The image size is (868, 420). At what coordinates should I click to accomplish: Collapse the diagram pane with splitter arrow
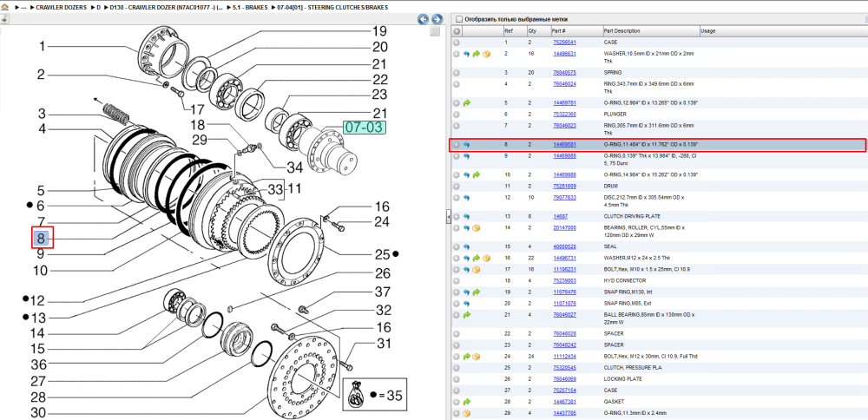coord(448,218)
